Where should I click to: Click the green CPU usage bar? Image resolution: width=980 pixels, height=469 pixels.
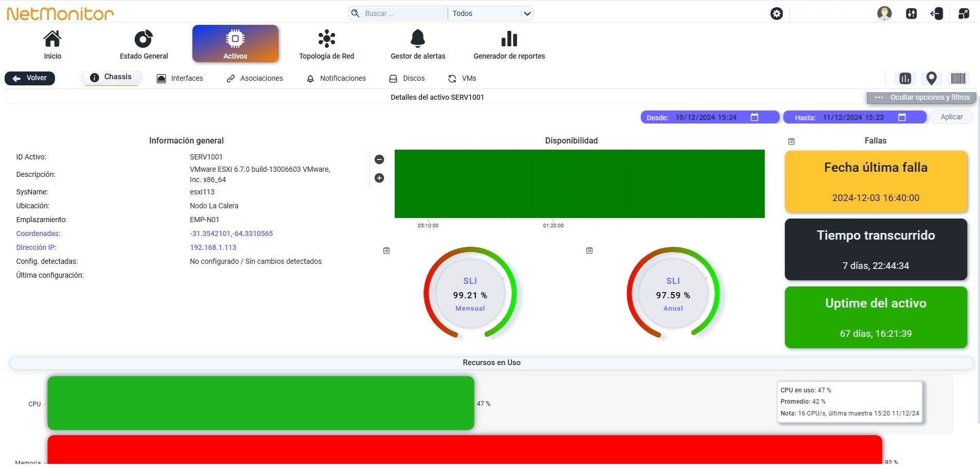(x=261, y=403)
